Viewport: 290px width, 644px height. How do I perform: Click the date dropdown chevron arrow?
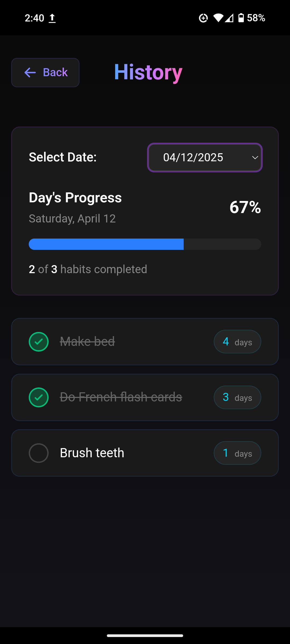pos(255,158)
